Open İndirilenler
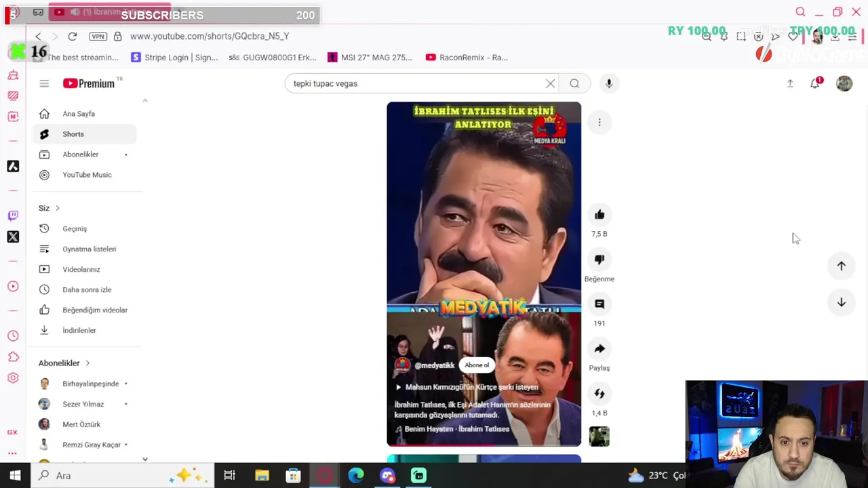 tap(84, 331)
